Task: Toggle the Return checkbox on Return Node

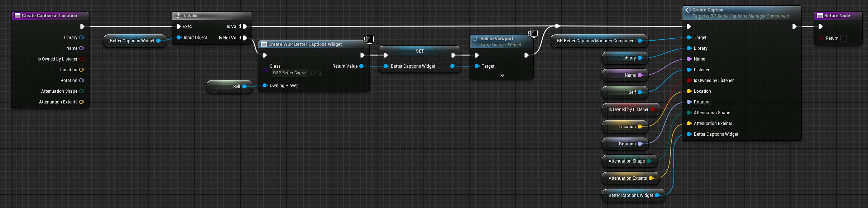Action: point(844,38)
